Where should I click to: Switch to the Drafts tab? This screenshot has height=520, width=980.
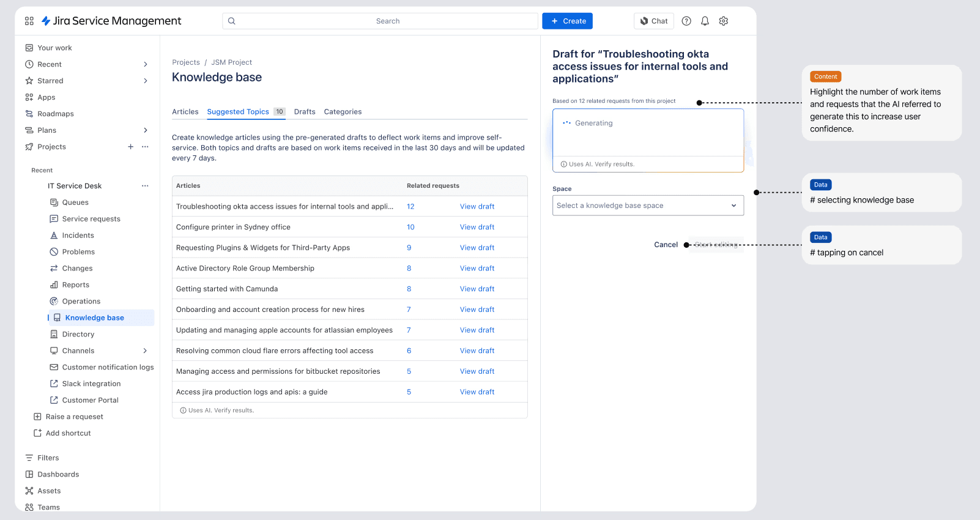[305, 112]
